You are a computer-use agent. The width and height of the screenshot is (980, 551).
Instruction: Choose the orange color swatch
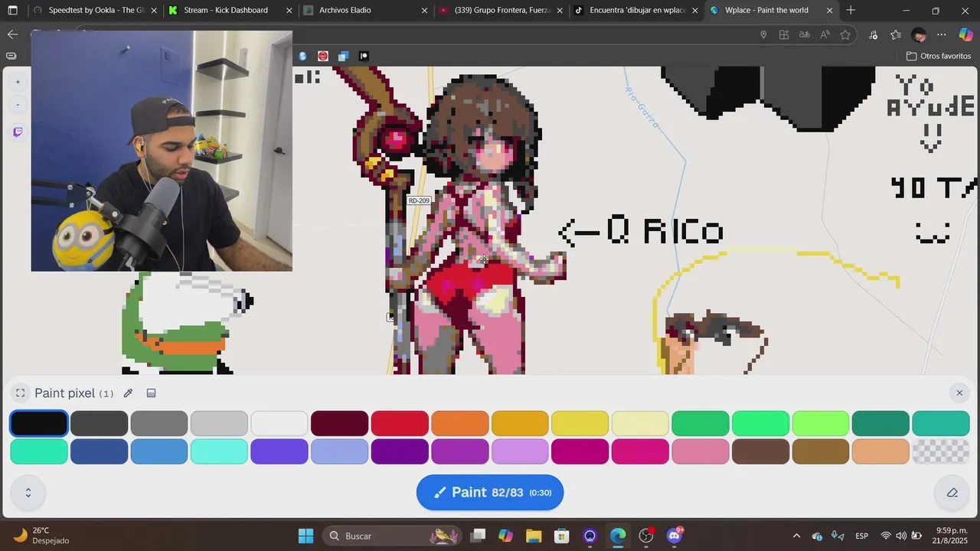460,423
